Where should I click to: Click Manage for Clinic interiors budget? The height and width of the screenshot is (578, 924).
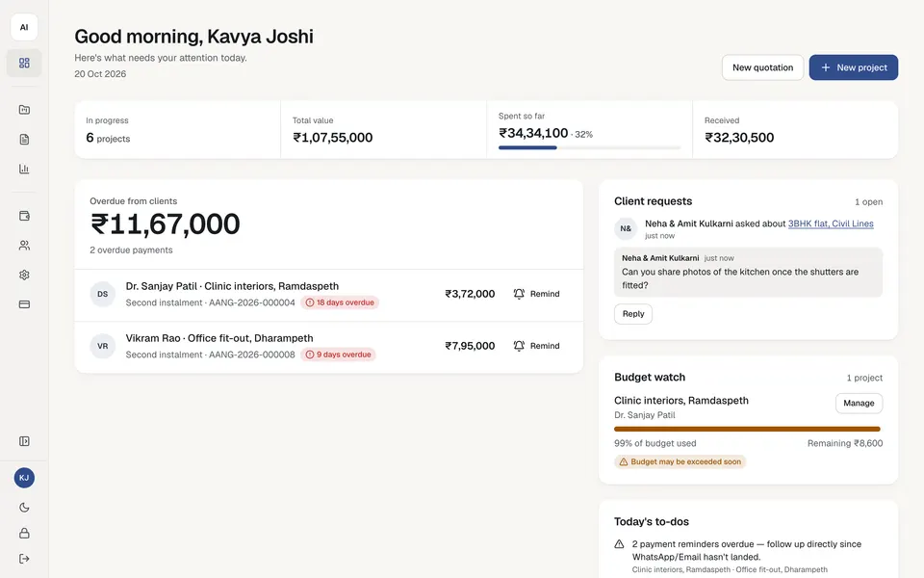[x=859, y=403]
